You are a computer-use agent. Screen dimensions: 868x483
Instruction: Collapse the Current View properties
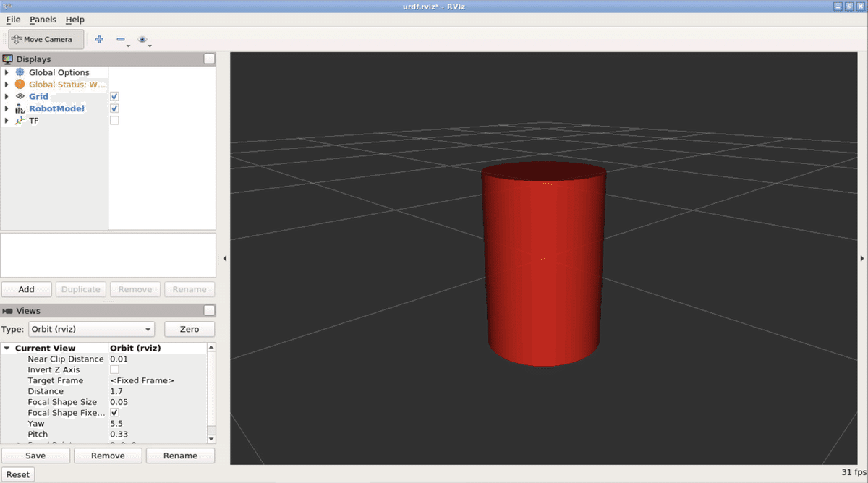[x=7, y=348]
